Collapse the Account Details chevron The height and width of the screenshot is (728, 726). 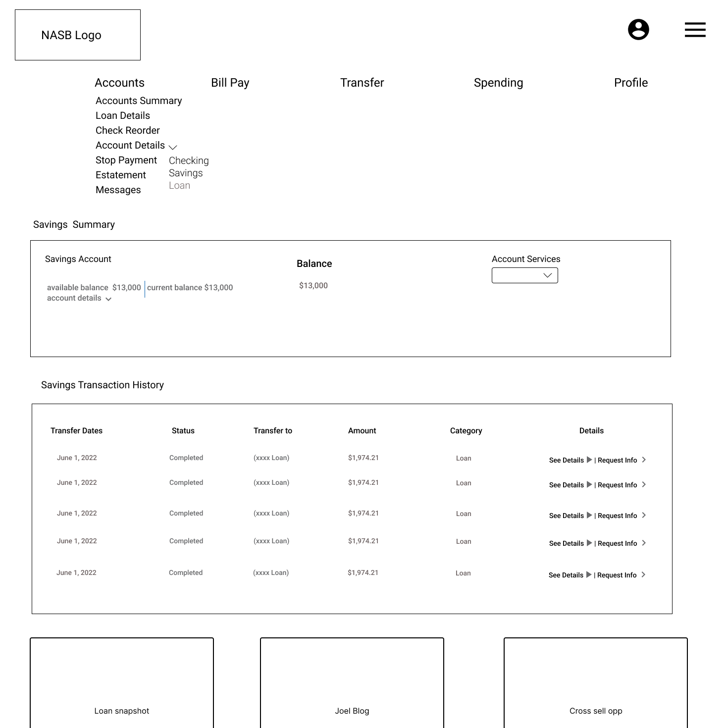click(x=173, y=147)
